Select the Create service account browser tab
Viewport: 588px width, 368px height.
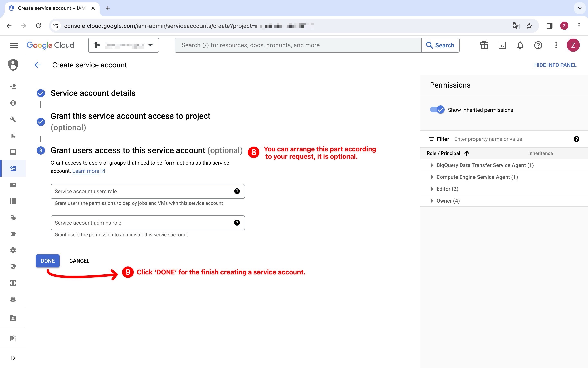tap(52, 8)
